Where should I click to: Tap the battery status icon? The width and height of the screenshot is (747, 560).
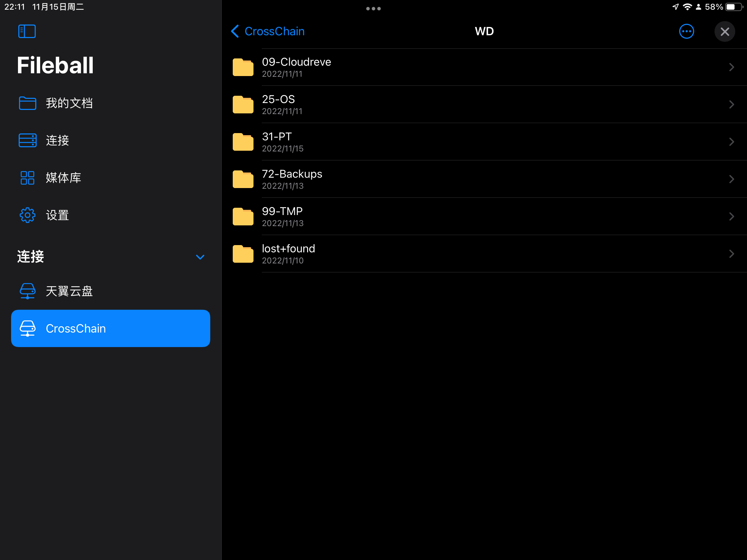click(734, 7)
